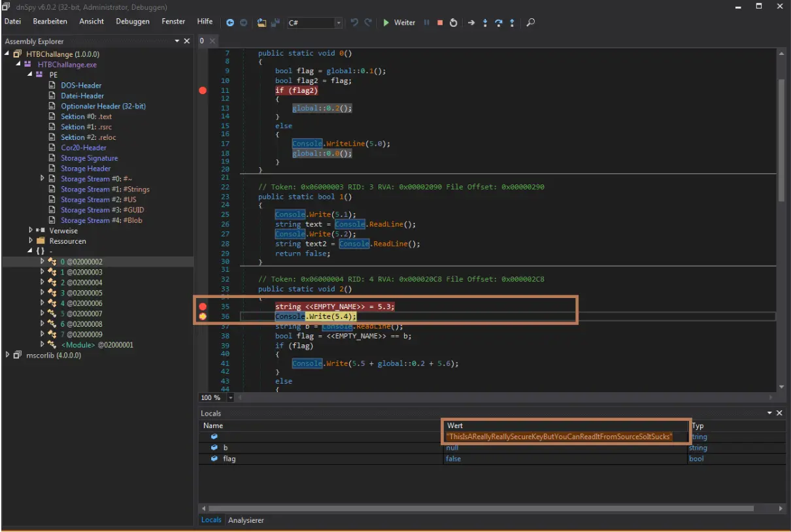Open search with the magnifier icon
This screenshot has width=791, height=532.
pyautogui.click(x=530, y=23)
